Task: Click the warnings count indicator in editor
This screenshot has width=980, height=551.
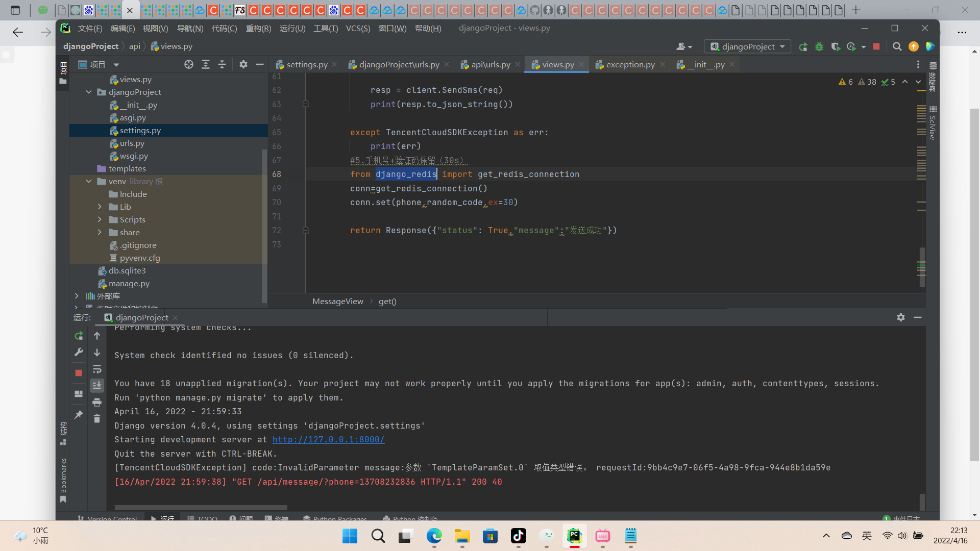Action: click(x=846, y=82)
